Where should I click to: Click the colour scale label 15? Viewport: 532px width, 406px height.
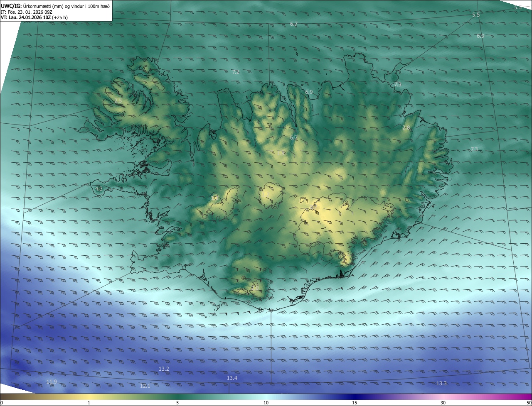[355, 403]
